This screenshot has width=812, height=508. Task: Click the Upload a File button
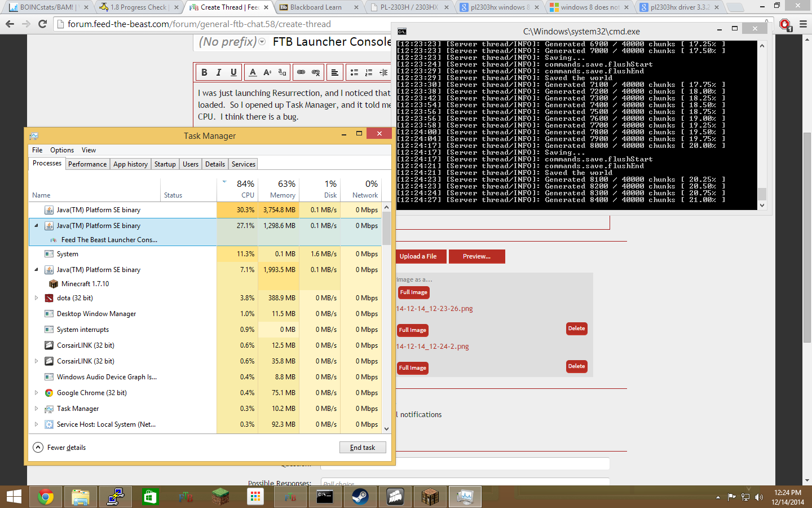click(x=418, y=256)
